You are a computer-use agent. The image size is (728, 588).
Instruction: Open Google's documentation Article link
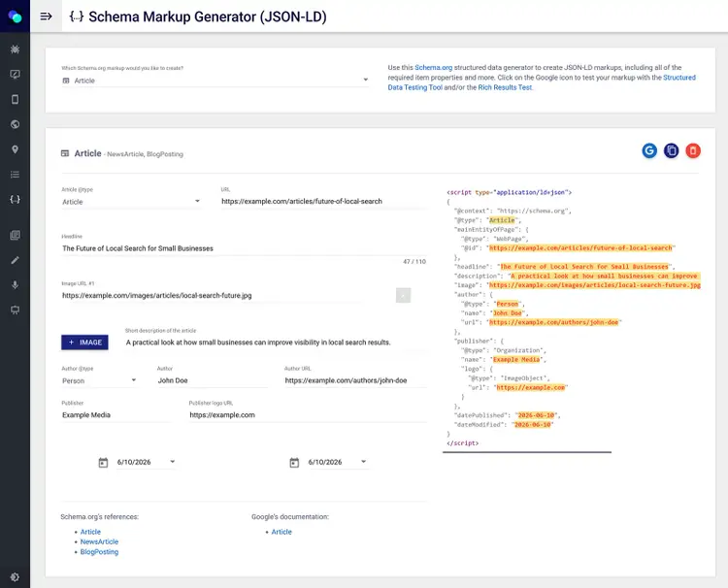point(281,532)
